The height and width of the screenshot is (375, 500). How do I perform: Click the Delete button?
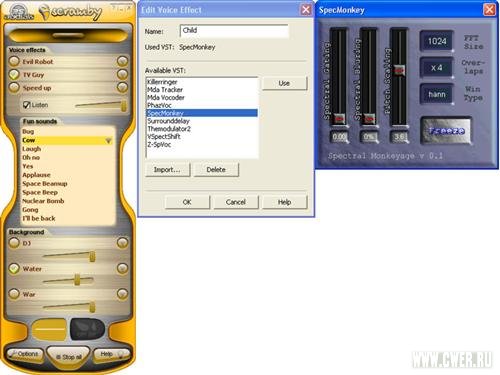[216, 170]
